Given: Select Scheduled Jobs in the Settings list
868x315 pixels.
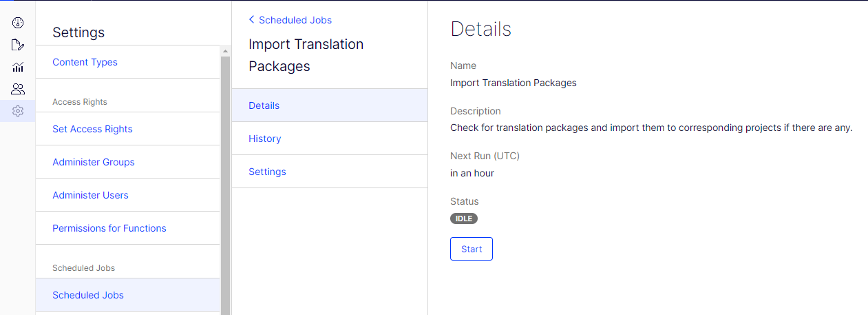Looking at the screenshot, I should (x=88, y=295).
